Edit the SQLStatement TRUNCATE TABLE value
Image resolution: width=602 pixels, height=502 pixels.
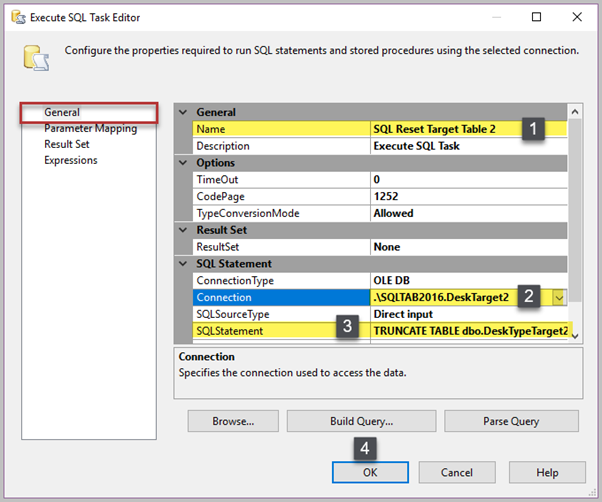click(471, 331)
